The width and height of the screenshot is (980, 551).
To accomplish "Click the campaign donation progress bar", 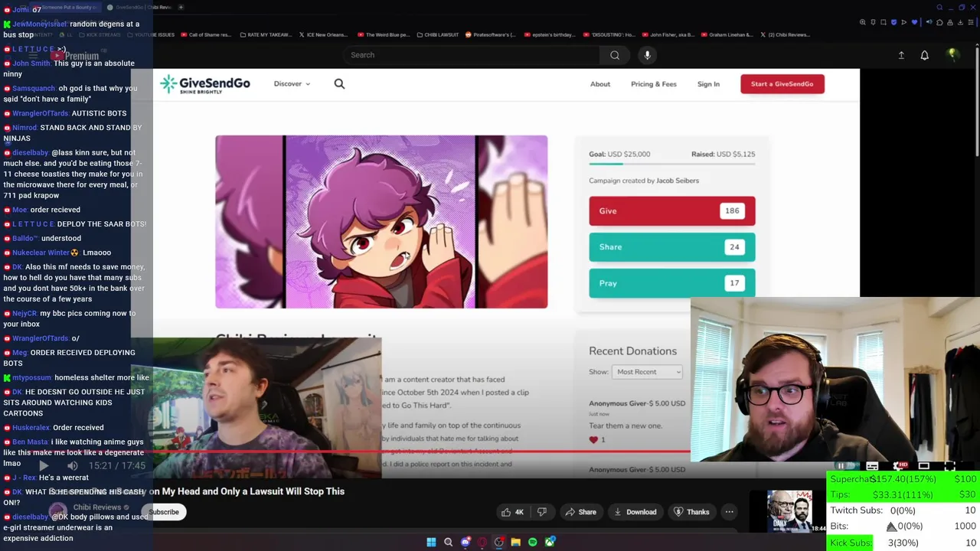I will coord(671,164).
